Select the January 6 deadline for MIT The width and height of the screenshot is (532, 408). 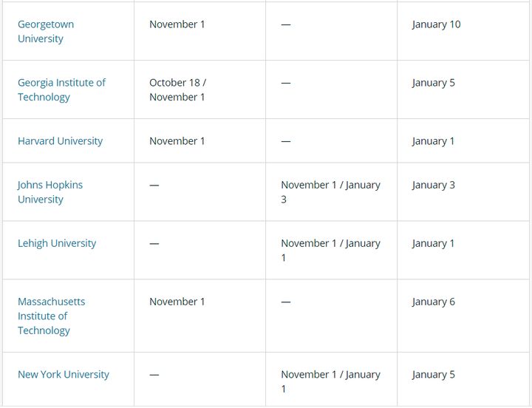click(433, 302)
